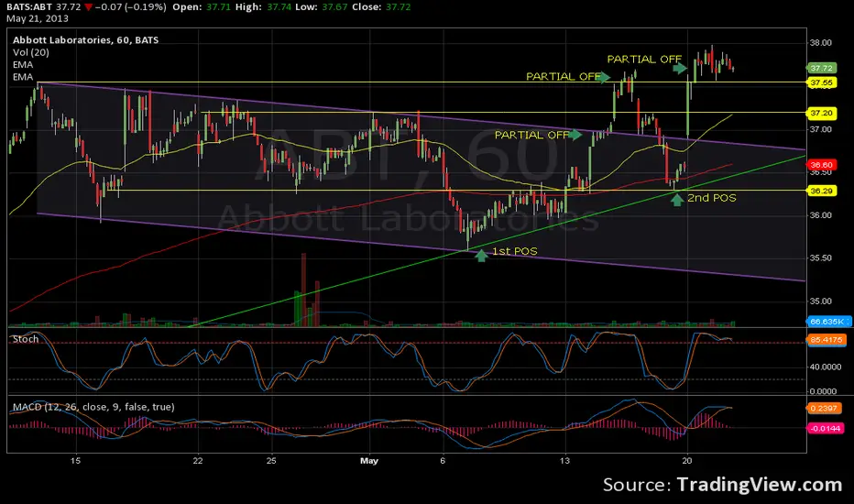Select the 20 date on time axis

pos(687,461)
